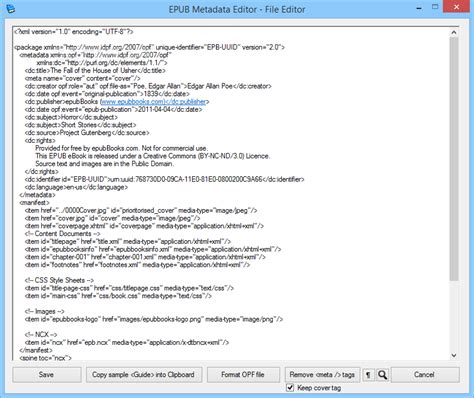Click the package xmlns opening tag line
This screenshot has width=474, height=398.
(149, 47)
